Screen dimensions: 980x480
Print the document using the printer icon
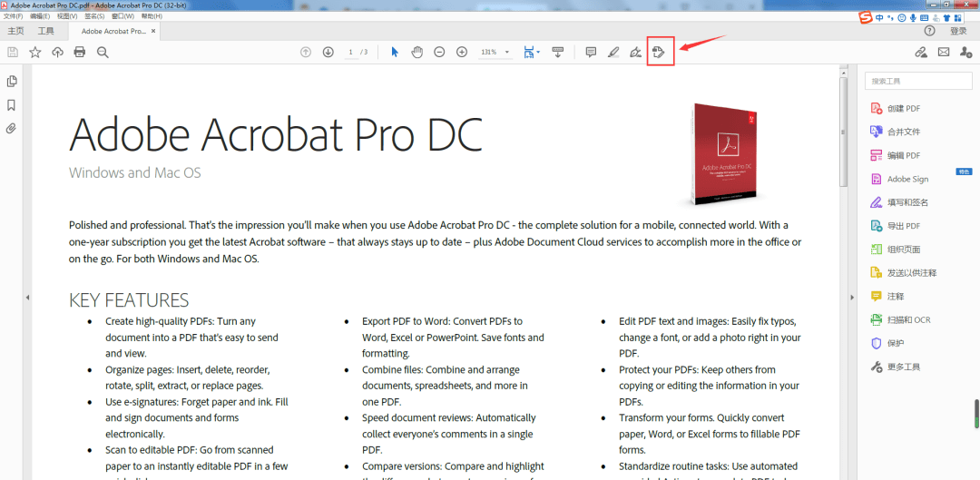79,53
